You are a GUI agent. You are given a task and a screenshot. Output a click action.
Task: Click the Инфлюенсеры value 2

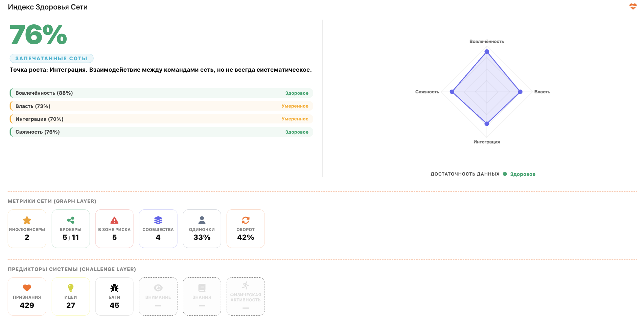tap(27, 237)
